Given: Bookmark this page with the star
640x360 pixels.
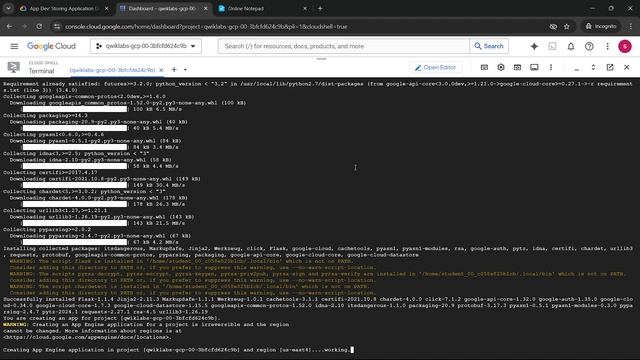Looking at the screenshot, I should point(567,27).
